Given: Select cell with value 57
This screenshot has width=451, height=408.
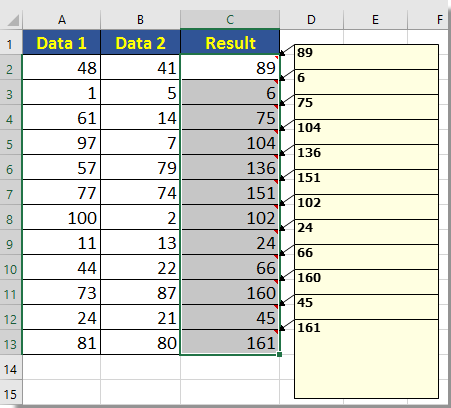Looking at the screenshot, I should tap(62, 167).
